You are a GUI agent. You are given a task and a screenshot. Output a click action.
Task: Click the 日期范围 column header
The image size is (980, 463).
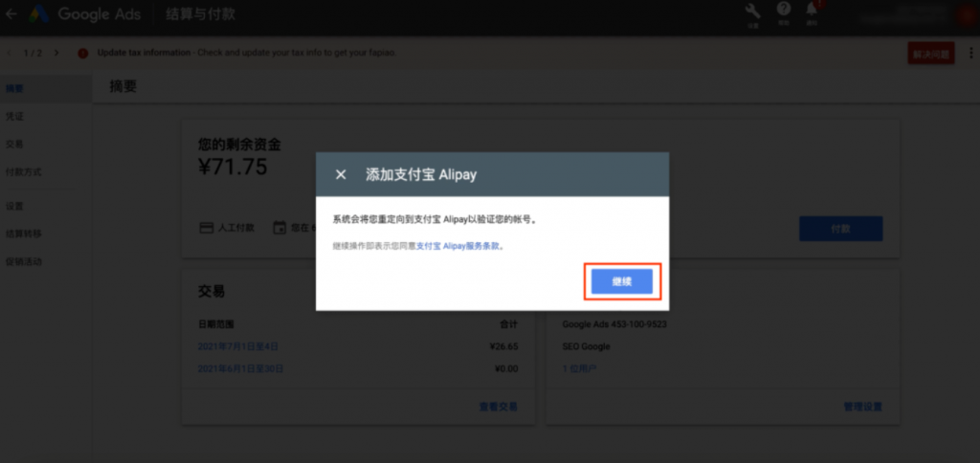click(216, 324)
